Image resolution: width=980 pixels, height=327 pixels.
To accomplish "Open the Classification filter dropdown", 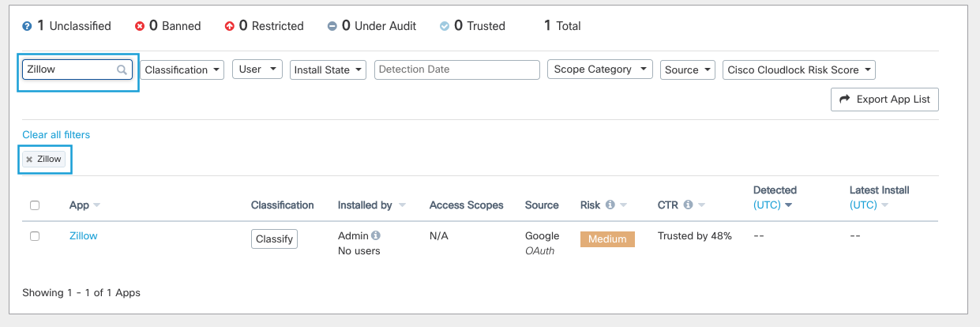I will pos(182,70).
